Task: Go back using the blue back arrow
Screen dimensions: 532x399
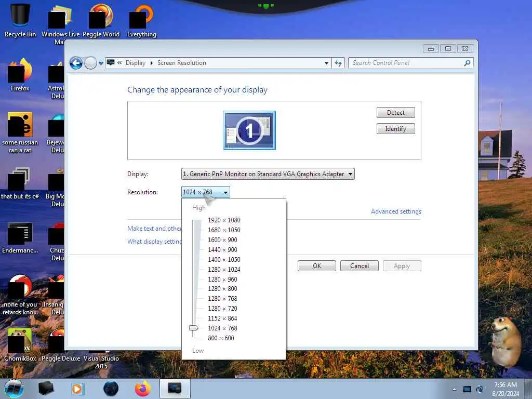Action: (76, 63)
